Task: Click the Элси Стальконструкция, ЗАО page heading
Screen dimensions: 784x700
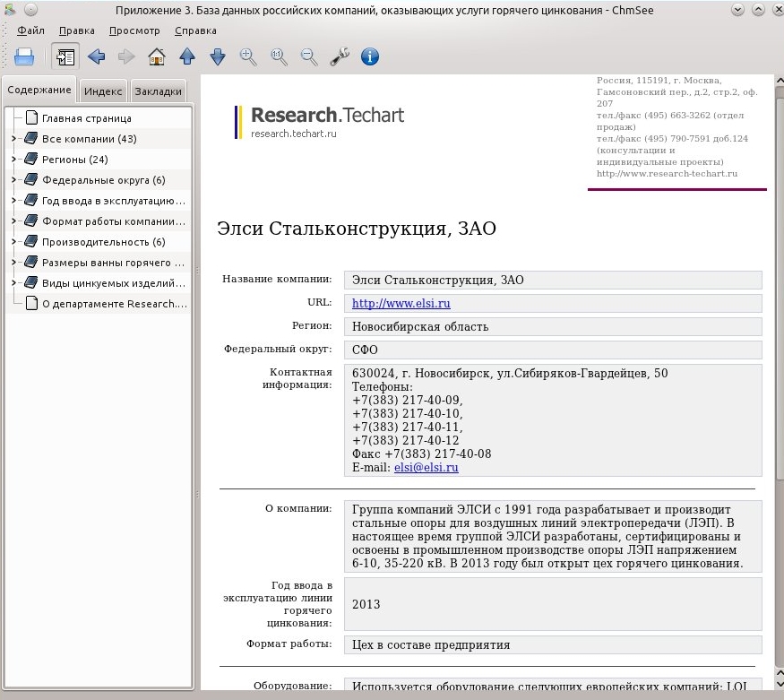Action: pos(357,229)
